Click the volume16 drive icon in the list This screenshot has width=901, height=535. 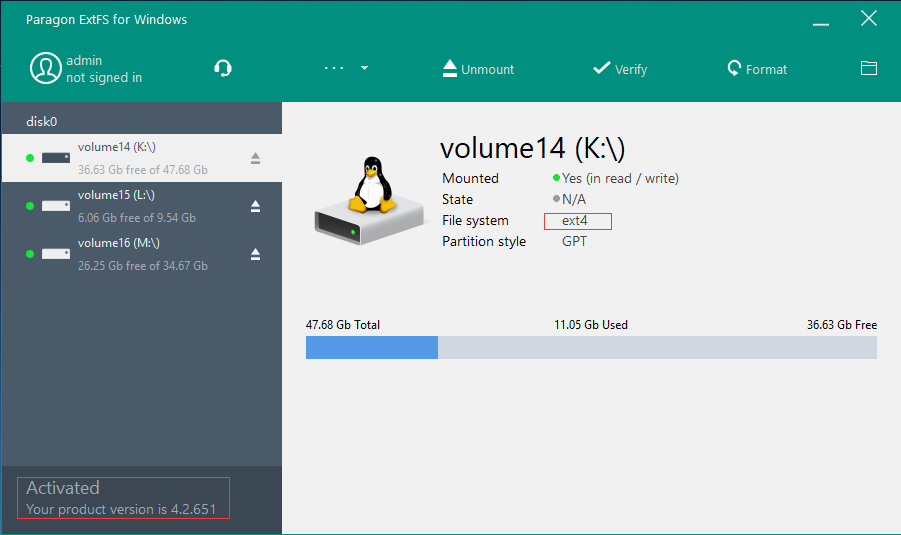pyautogui.click(x=56, y=254)
